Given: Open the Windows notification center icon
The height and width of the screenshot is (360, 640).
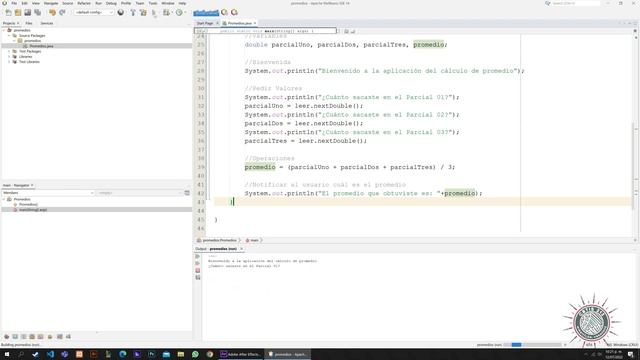Looking at the screenshot, I should (631, 354).
